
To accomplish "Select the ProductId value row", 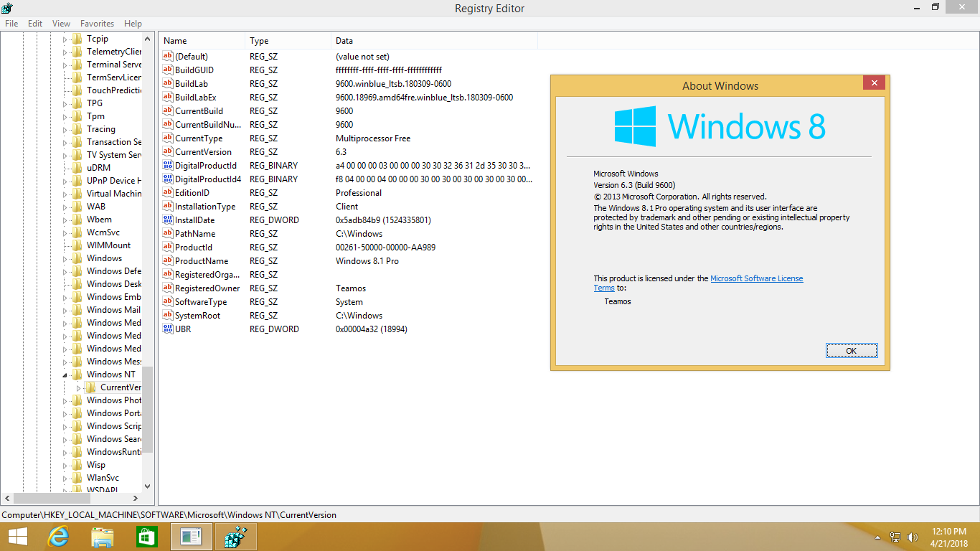I will coord(347,248).
